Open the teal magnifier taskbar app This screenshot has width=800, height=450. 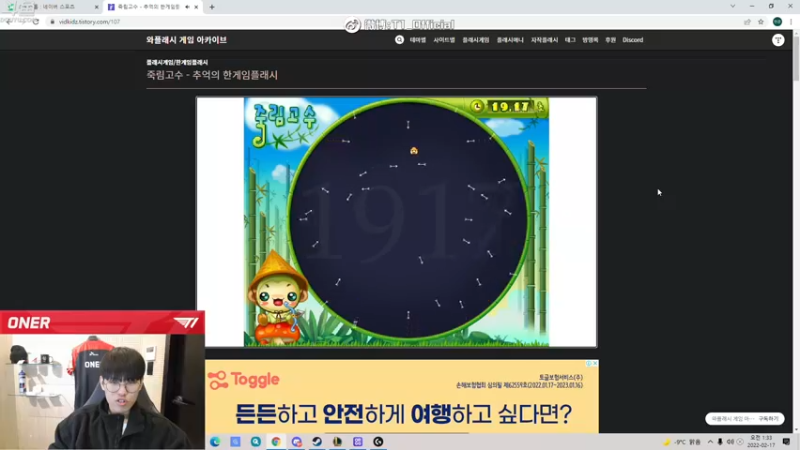click(x=256, y=441)
